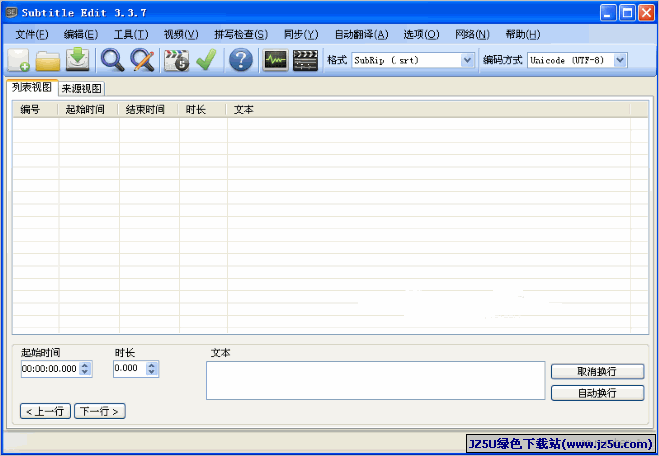Open Find with the magnifier icon
This screenshot has width=659, height=456.
tap(112, 60)
